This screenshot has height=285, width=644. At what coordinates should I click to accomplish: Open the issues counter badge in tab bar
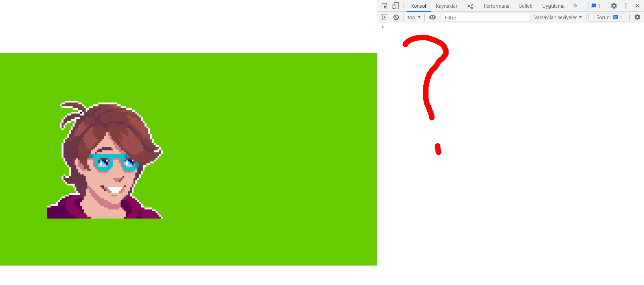(596, 6)
